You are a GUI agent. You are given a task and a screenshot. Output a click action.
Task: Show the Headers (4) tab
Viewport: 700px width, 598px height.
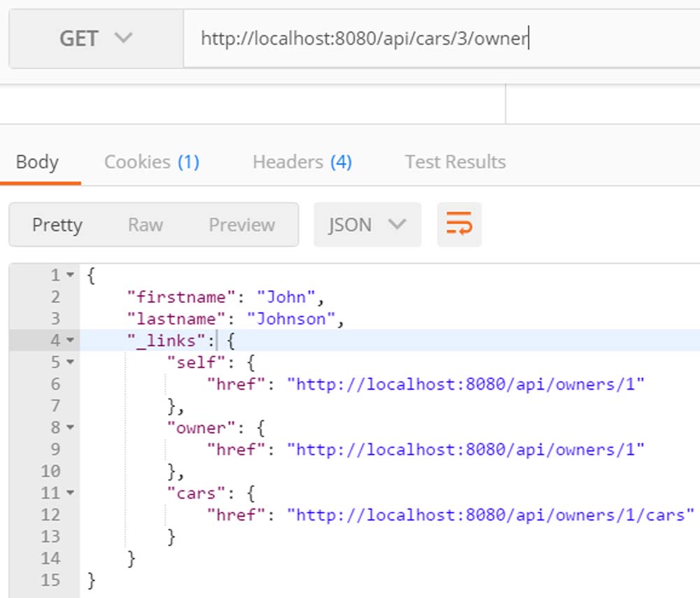[302, 162]
